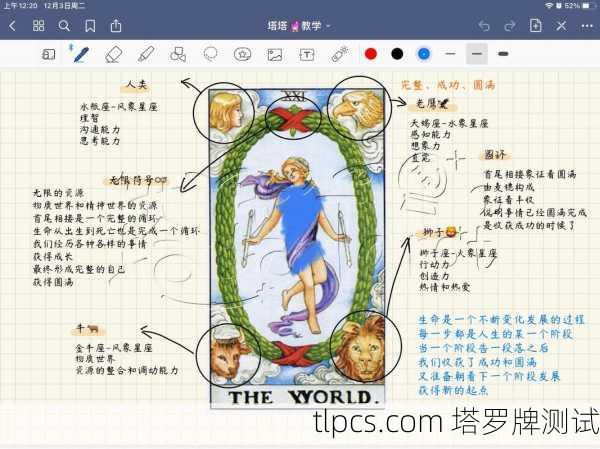The image size is (600, 449).
Task: Choose the black pen color
Action: pos(397,54)
